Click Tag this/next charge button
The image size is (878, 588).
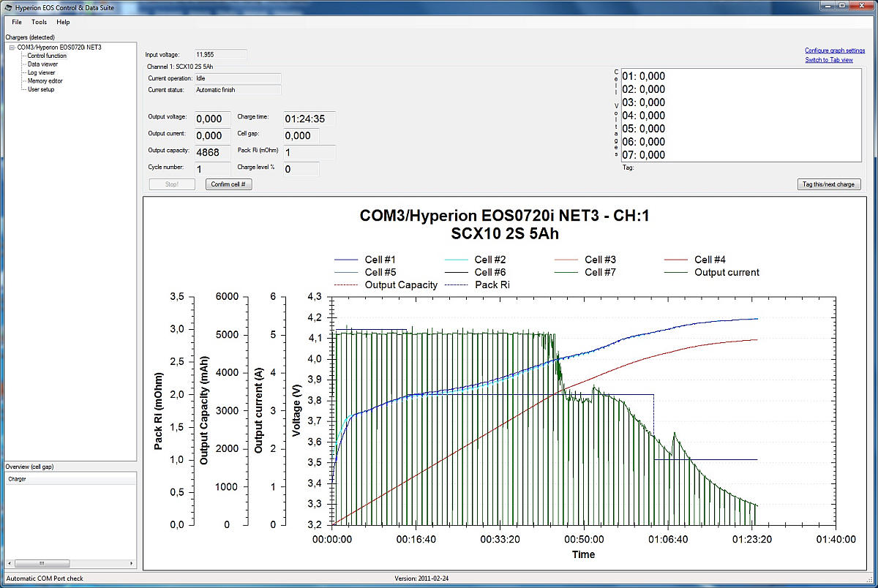[x=829, y=184]
